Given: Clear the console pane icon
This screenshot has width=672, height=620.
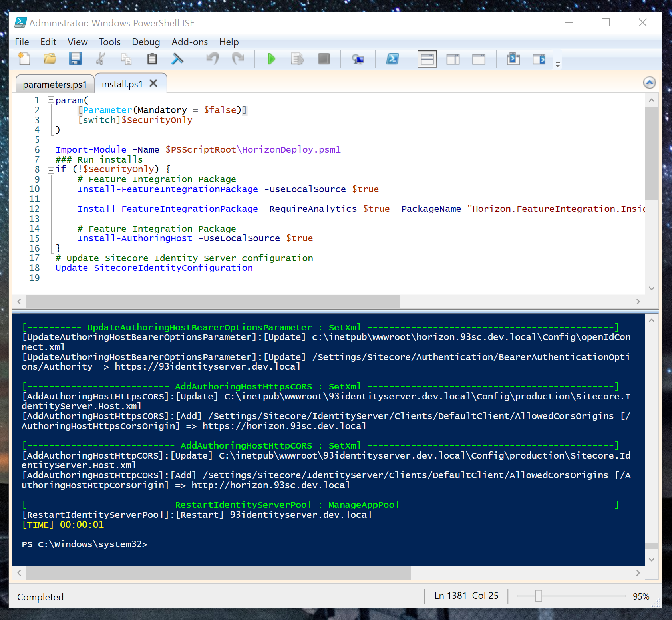Looking at the screenshot, I should [177, 59].
